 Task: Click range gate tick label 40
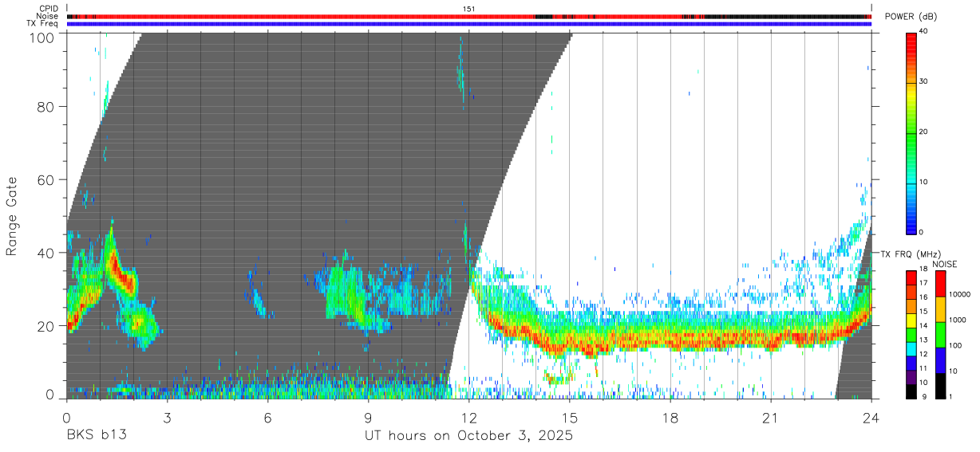coord(45,253)
